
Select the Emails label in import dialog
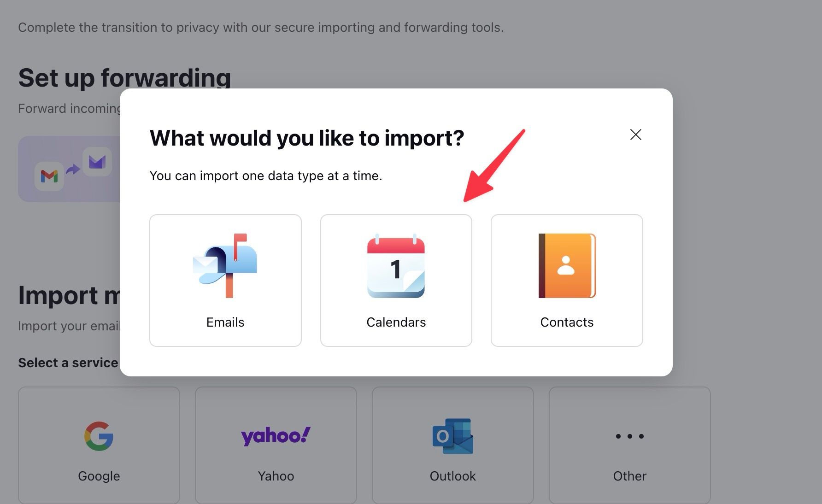pyautogui.click(x=225, y=322)
